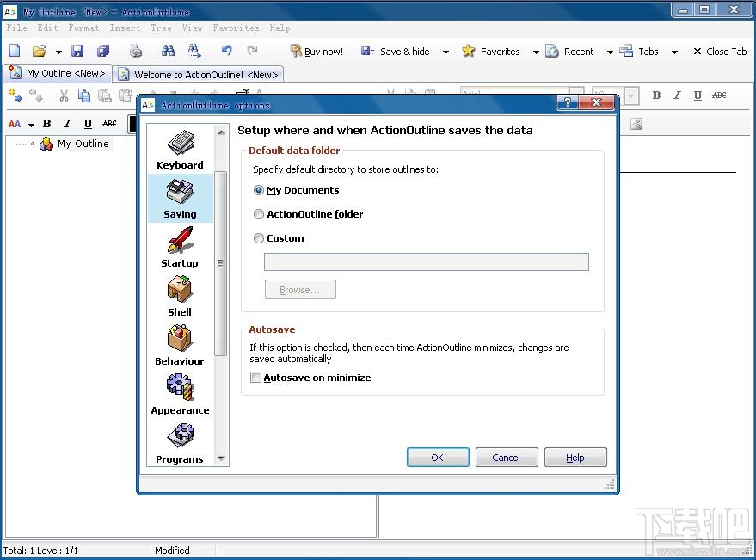This screenshot has width=756, height=560.
Task: Click the Print toolbar icon
Action: point(135,51)
